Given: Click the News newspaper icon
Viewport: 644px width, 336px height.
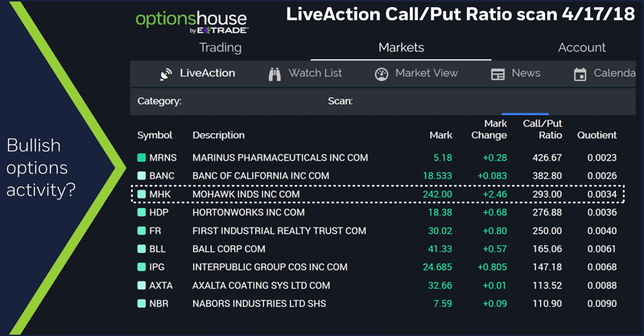Looking at the screenshot, I should [x=497, y=74].
